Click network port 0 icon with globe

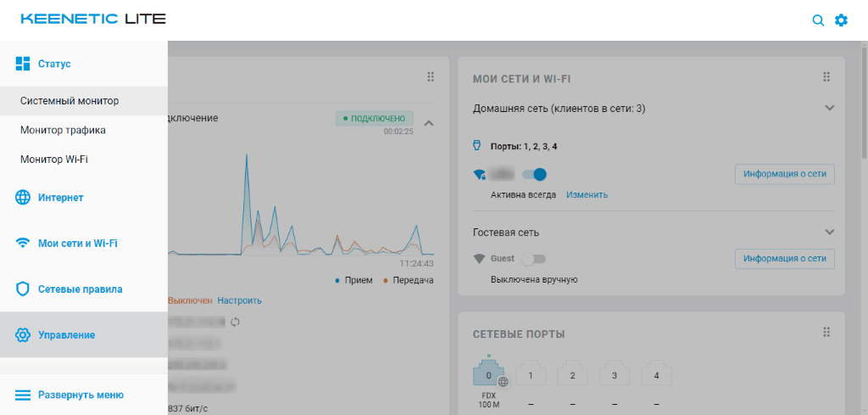488,373
